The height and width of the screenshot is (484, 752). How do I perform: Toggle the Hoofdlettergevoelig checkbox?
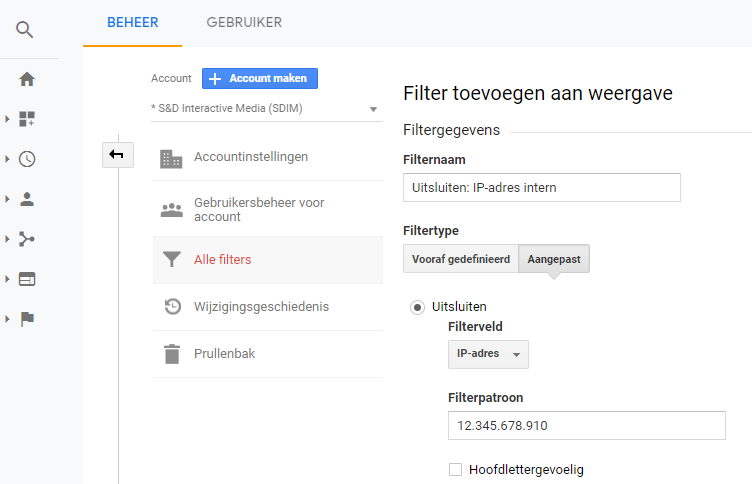click(x=455, y=470)
